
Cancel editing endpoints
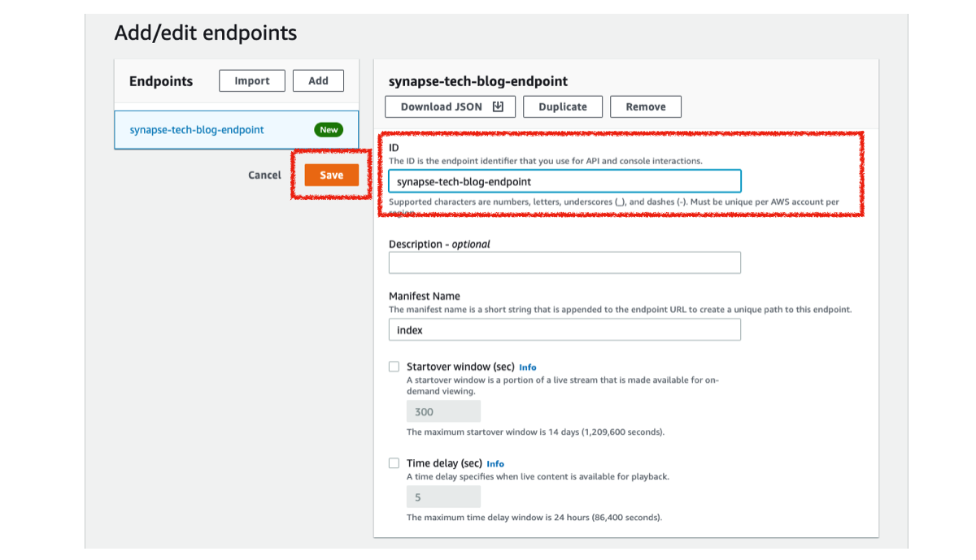264,175
